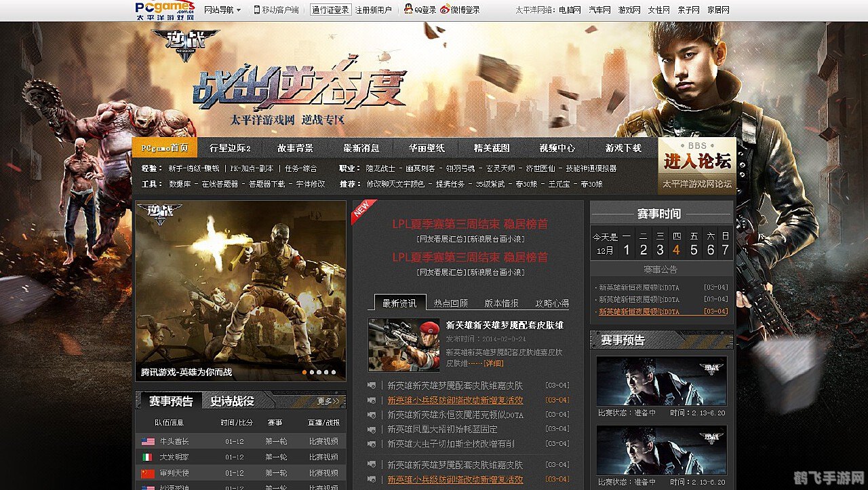Select the third slideshow dot
Viewport: 868px width, 490px height.
[319, 372]
